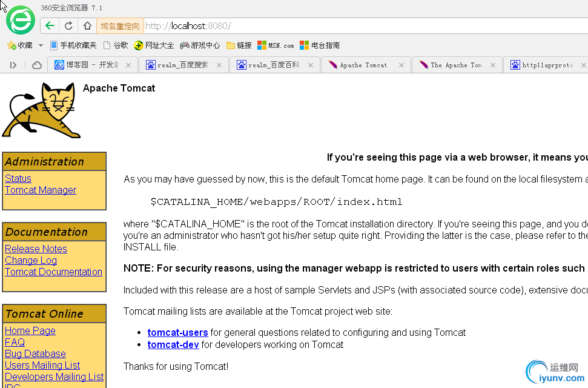Viewport: 588px width, 388px height.
Task: Open MSN.com bookmark
Action: coord(276,45)
